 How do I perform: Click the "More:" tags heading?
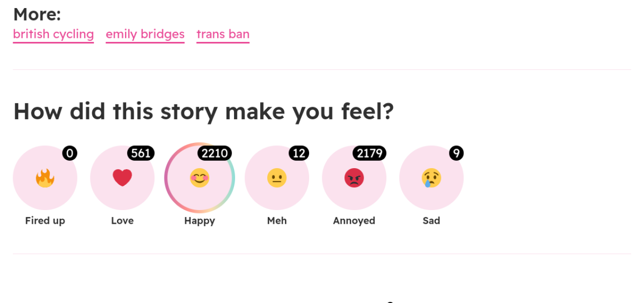pyautogui.click(x=37, y=14)
